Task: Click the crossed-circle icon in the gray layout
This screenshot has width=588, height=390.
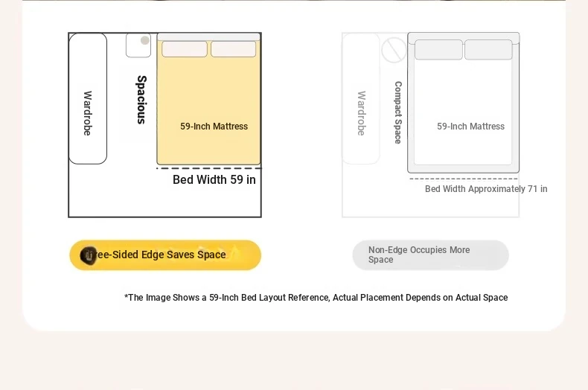Action: point(394,50)
